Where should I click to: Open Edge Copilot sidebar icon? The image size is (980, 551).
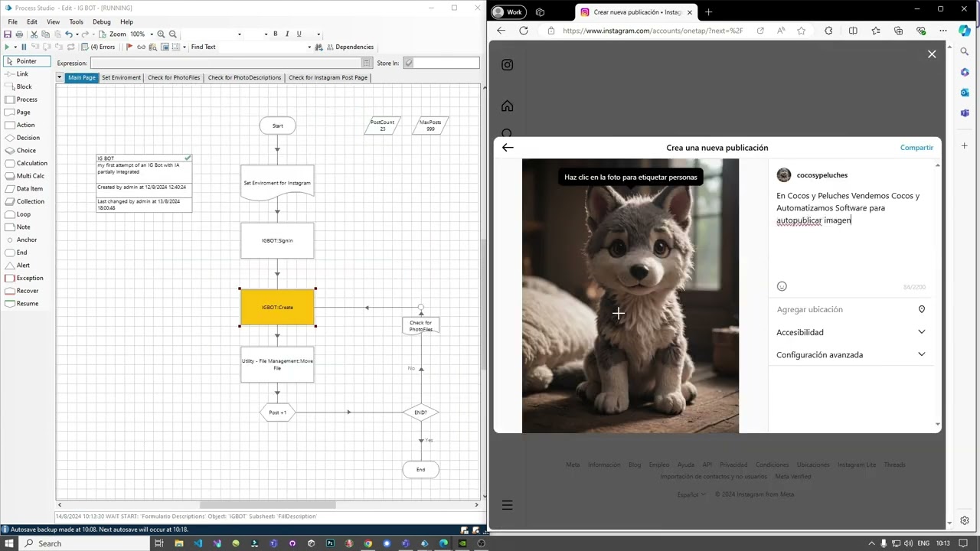tap(964, 31)
